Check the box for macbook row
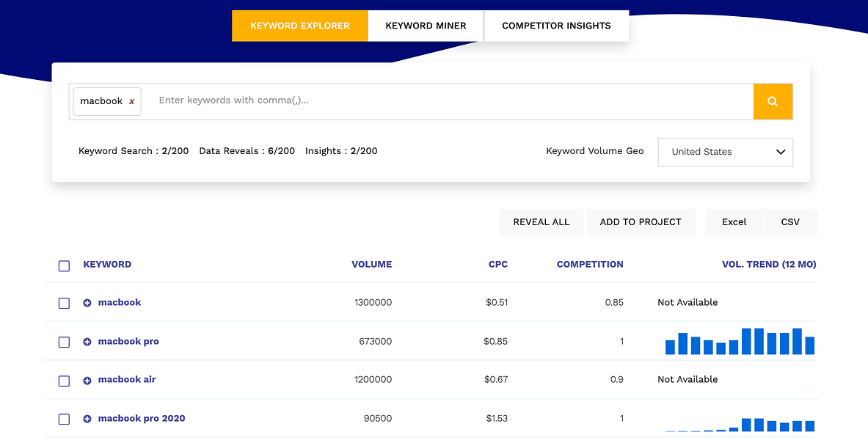This screenshot has height=440, width=868. point(65,304)
